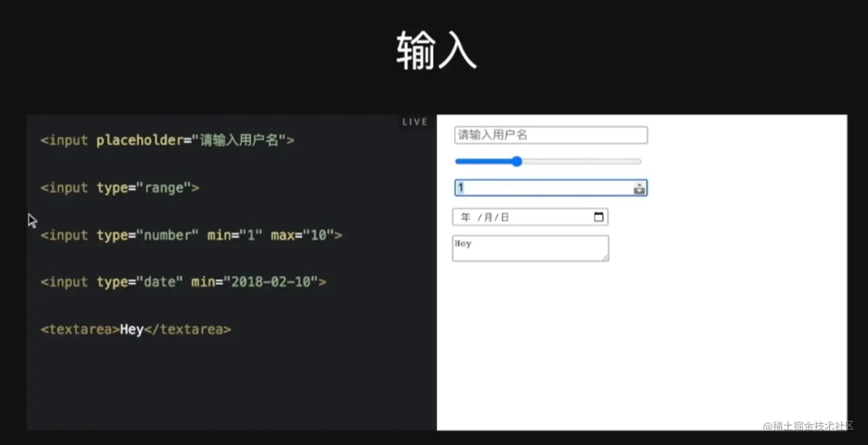868x445 pixels.
Task: Click the 稀土掘金技术社区 watermark
Action: pyautogui.click(x=811, y=427)
